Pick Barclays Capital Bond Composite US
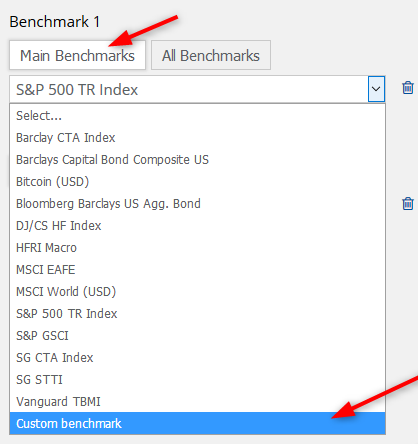 point(197,160)
